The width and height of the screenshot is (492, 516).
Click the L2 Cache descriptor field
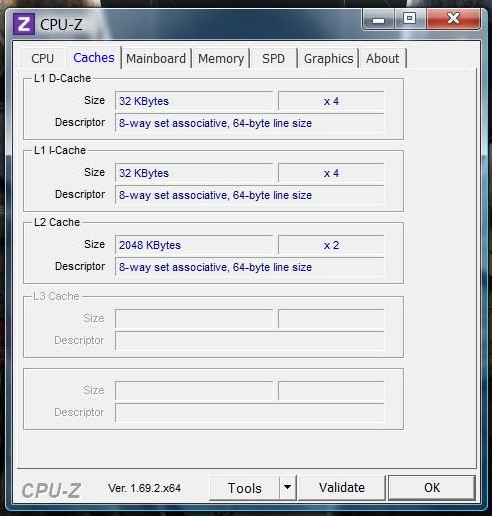tap(250, 267)
